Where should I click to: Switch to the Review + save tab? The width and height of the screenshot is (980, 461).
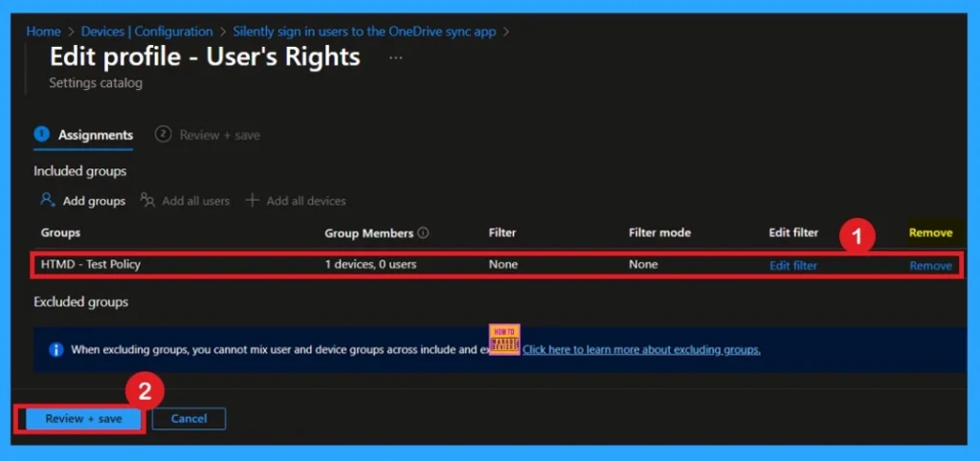[208, 135]
